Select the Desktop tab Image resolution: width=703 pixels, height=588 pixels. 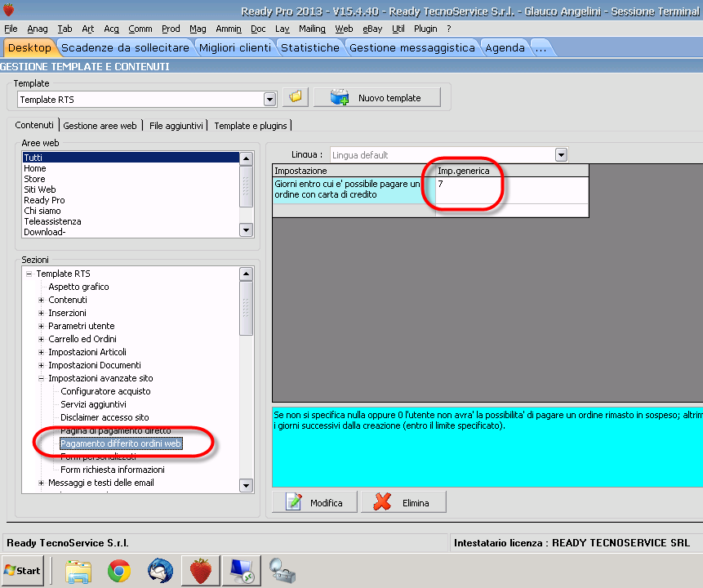click(x=29, y=47)
